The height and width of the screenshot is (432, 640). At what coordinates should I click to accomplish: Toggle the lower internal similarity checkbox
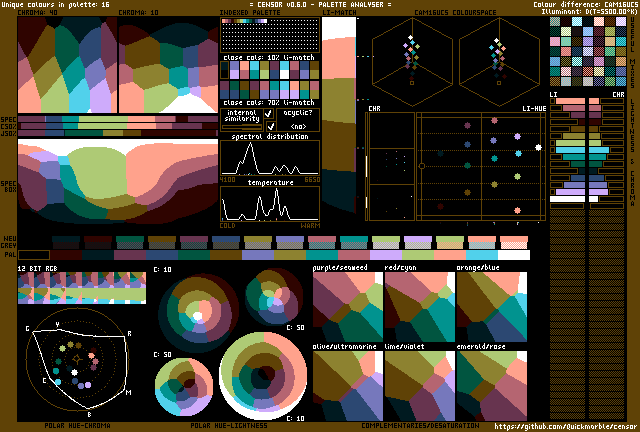tap(269, 127)
